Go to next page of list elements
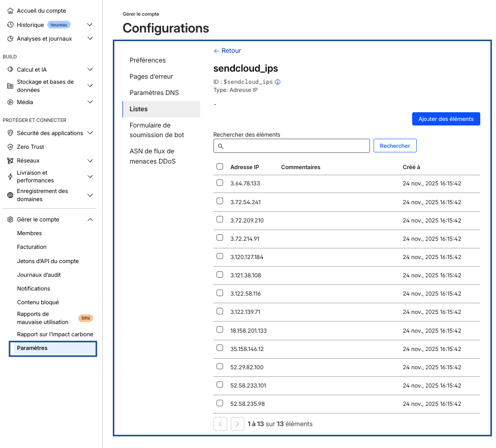 (237, 424)
